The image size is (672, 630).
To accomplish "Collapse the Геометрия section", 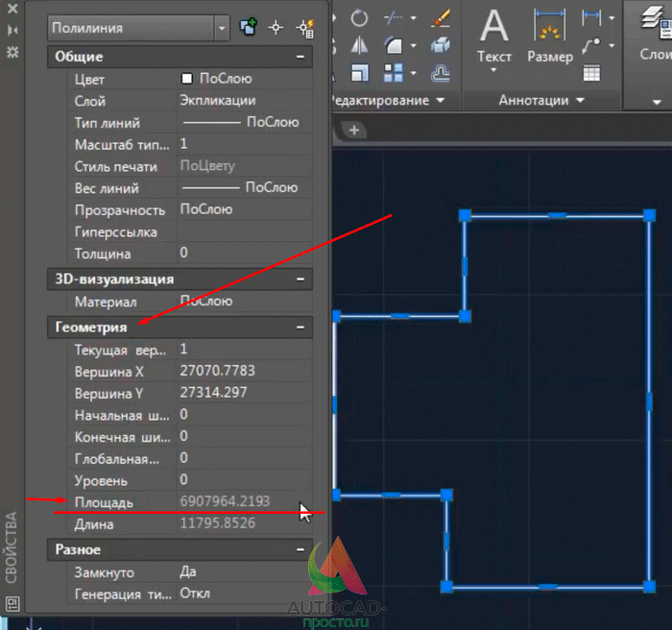I will 300,327.
